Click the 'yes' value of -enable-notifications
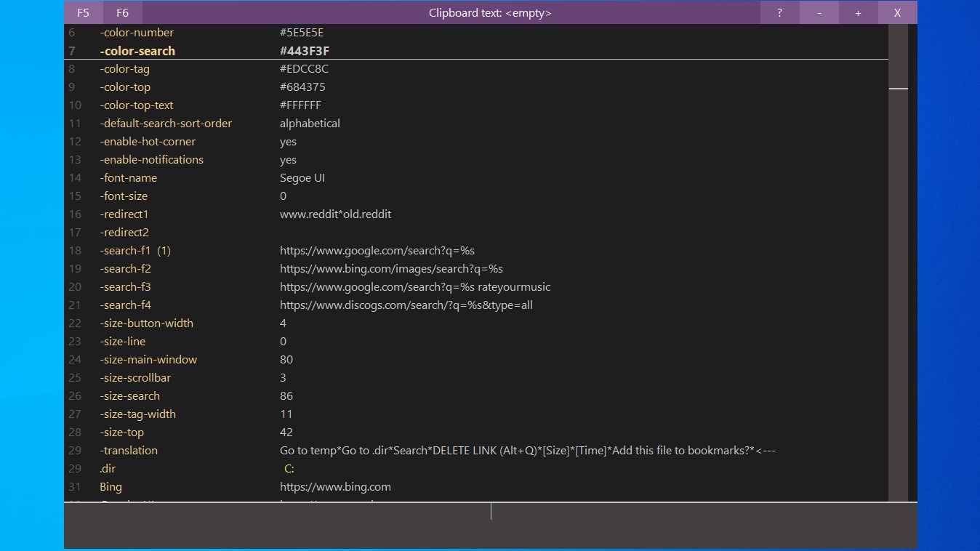Image resolution: width=980 pixels, height=551 pixels. (288, 160)
